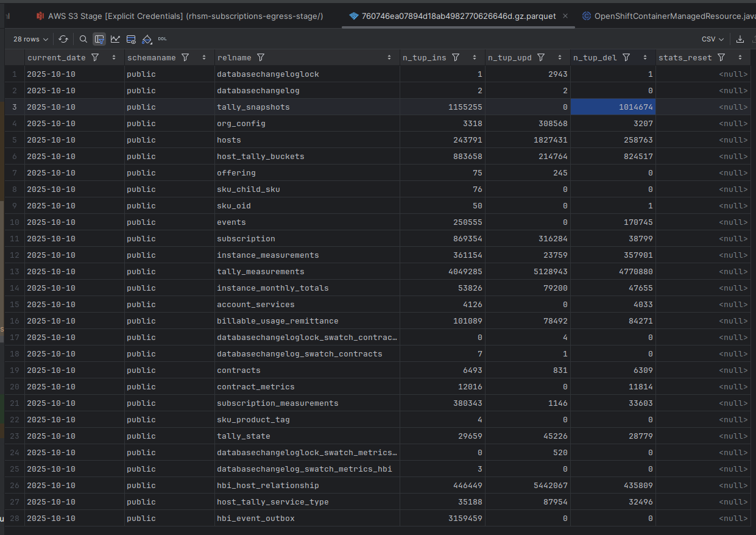756x535 pixels.
Task: Click the DDL toolbar icon
Action: [x=162, y=39]
